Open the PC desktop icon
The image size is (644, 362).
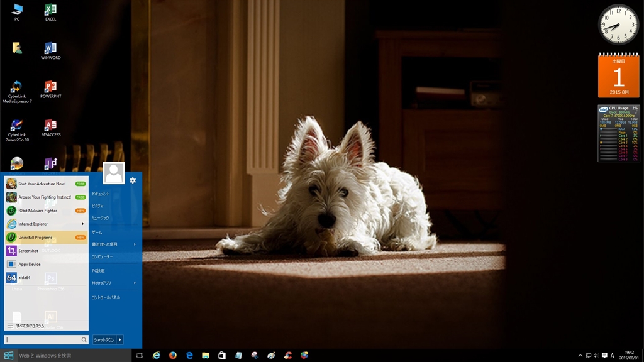[x=17, y=12]
